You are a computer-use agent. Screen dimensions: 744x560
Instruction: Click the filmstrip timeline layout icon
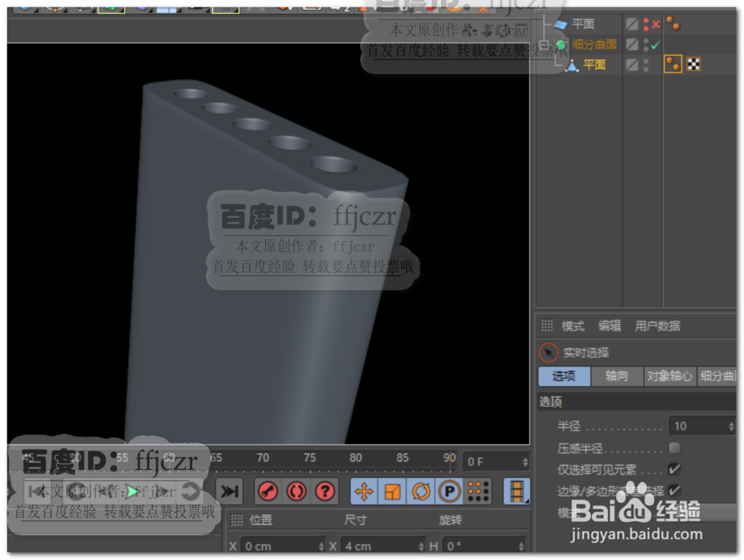516,492
